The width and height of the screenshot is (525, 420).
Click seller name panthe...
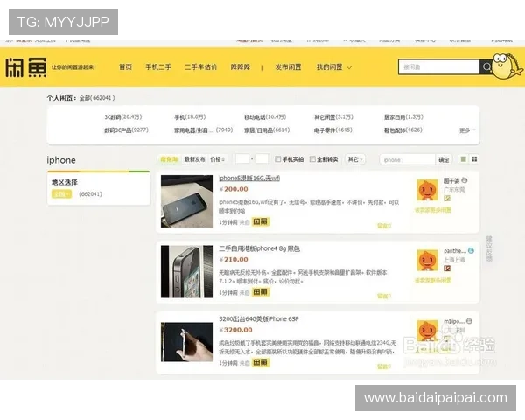(x=455, y=251)
